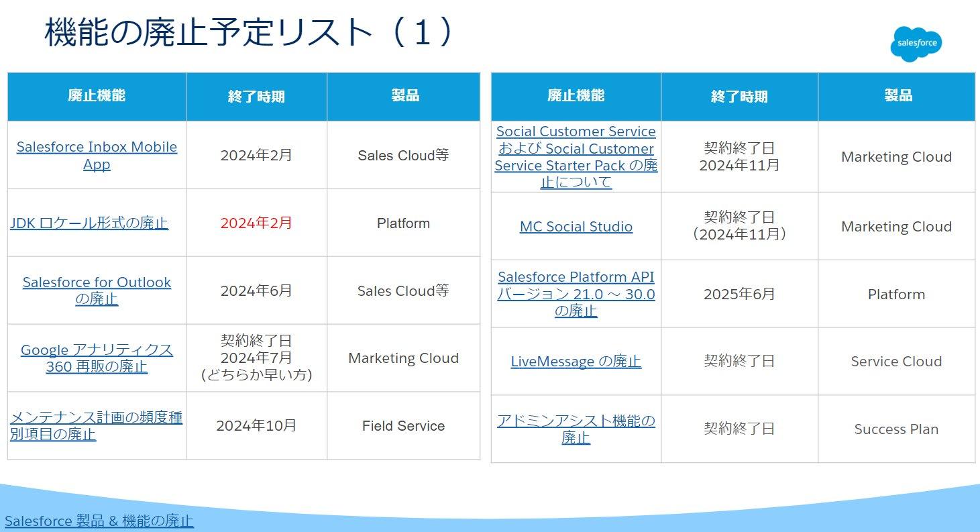
Task: Select the 2024年6月 cell
Action: [x=256, y=290]
